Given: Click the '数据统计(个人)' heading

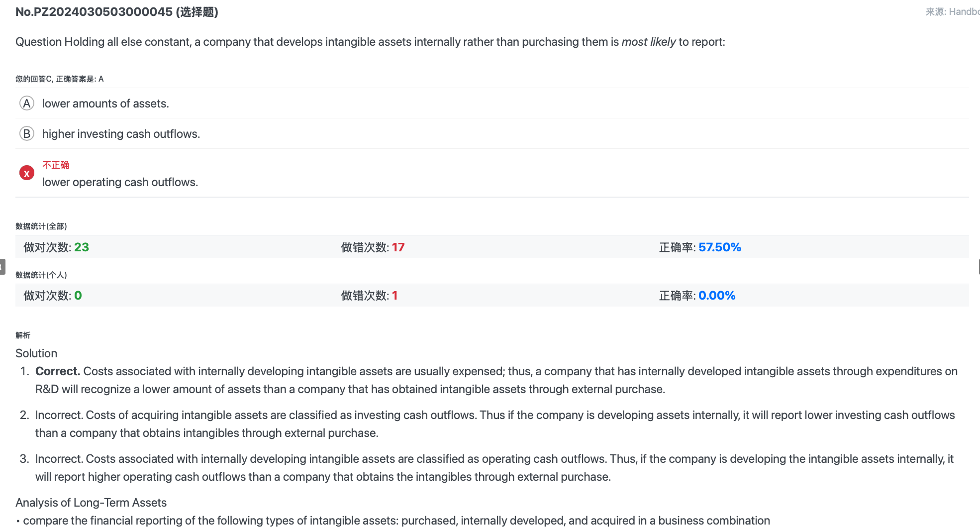Looking at the screenshot, I should click(x=41, y=275).
